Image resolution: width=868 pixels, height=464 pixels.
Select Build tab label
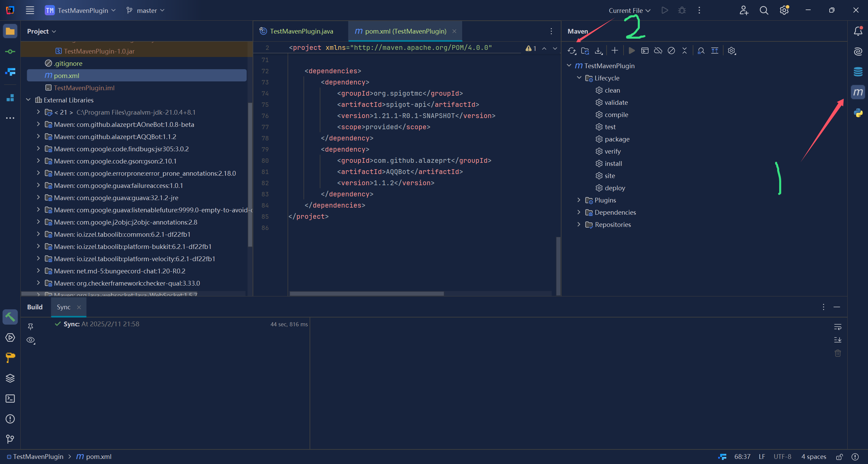point(35,307)
